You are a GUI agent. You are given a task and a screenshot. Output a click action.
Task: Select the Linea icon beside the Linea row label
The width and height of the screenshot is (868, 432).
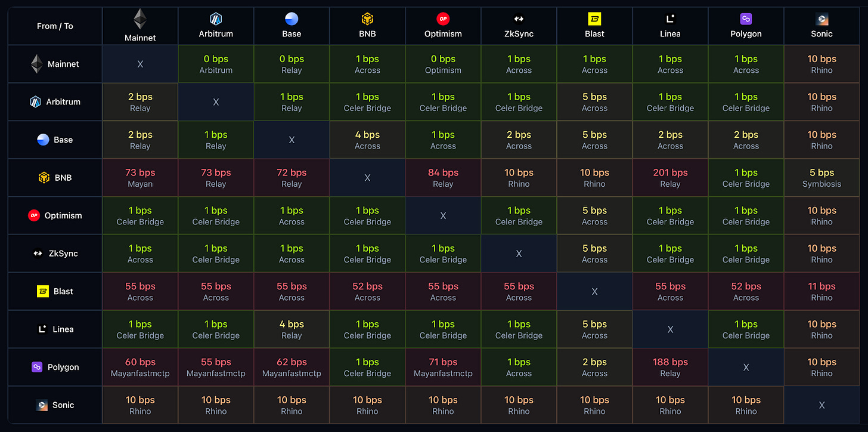(x=42, y=329)
